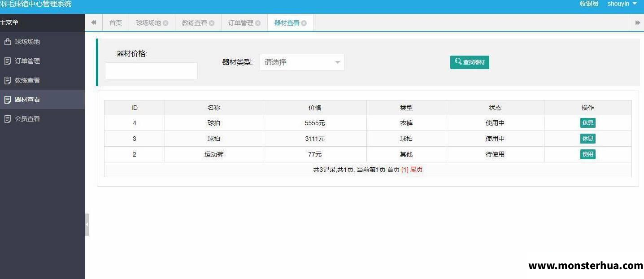
Task: Click the 价格 column header
Action: [315, 108]
